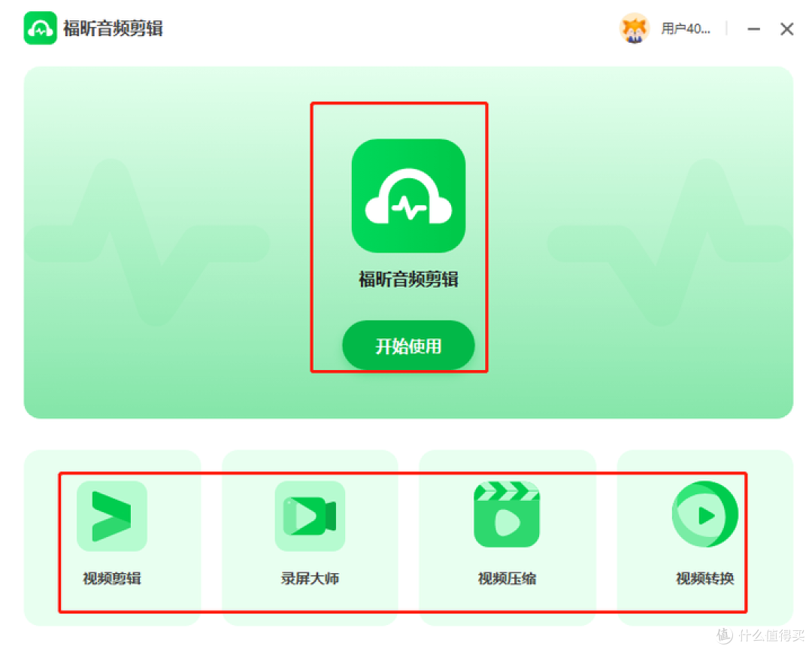812x652 pixels.
Task: Click the large green headphone app icon
Action: [x=408, y=196]
